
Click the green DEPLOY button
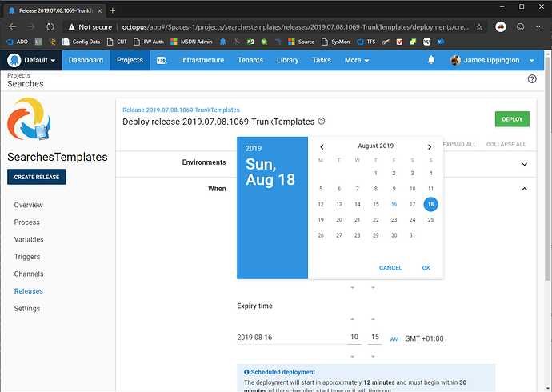[512, 119]
